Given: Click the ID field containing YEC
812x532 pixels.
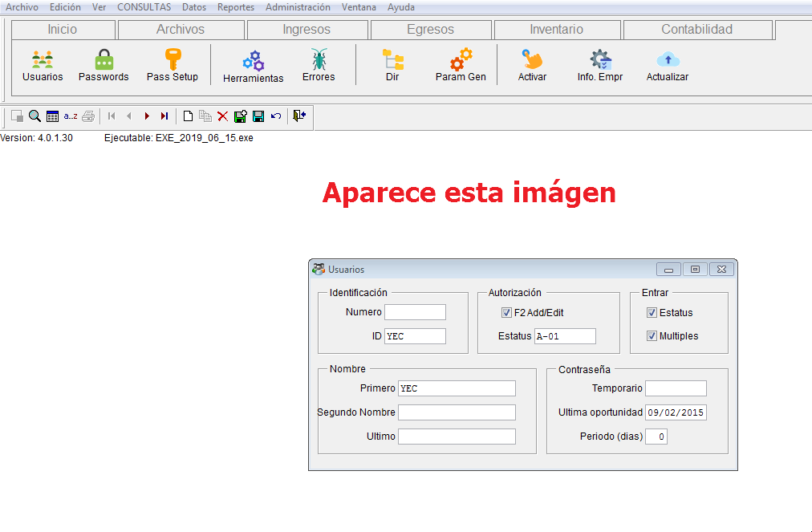Looking at the screenshot, I should point(415,335).
